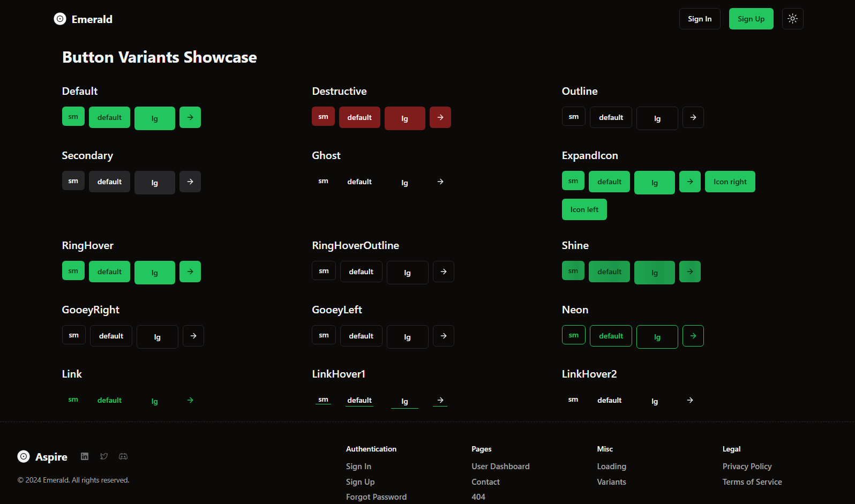Click the Default variant sm button
Screen dimensions: 855x504
(x=73, y=116)
